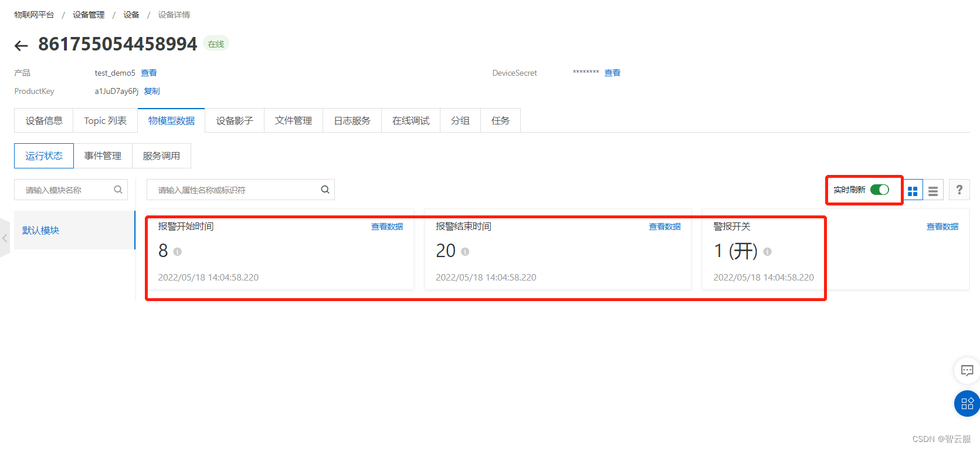The width and height of the screenshot is (980, 449).
Task: Open the 分组 tab
Action: 460,120
